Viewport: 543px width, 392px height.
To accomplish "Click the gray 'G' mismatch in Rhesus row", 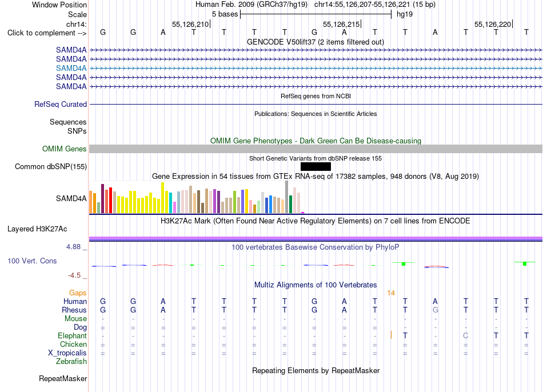I will coord(436,310).
